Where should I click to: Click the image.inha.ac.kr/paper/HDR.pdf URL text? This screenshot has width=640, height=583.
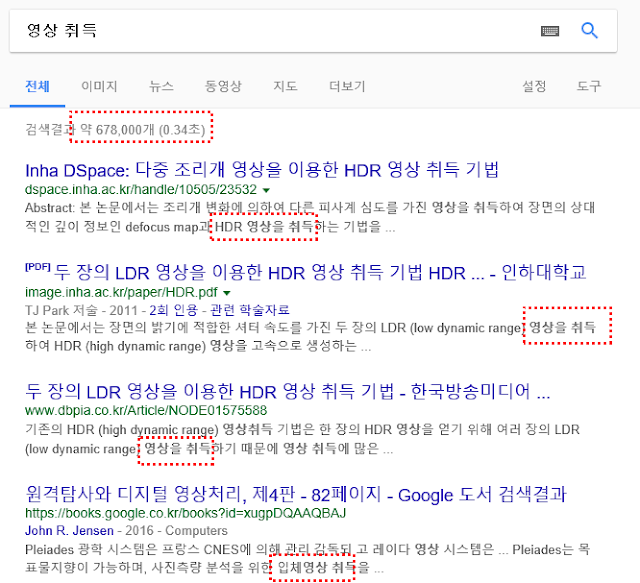click(121, 293)
